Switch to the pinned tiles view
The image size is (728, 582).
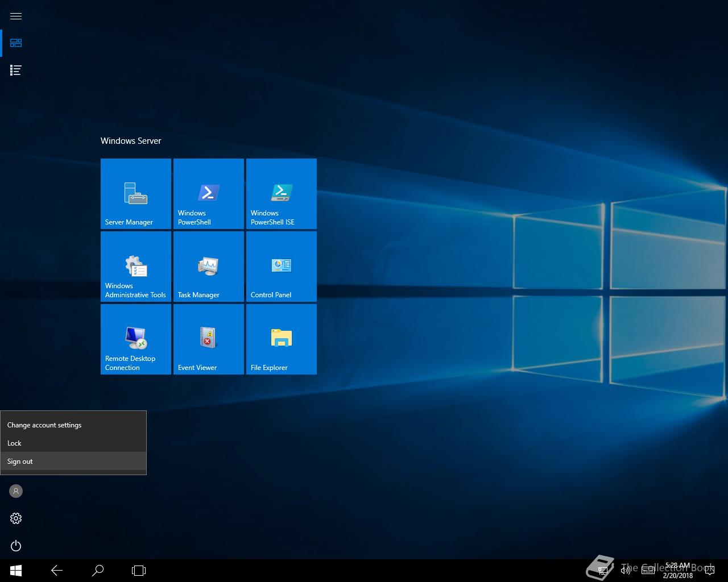16,43
